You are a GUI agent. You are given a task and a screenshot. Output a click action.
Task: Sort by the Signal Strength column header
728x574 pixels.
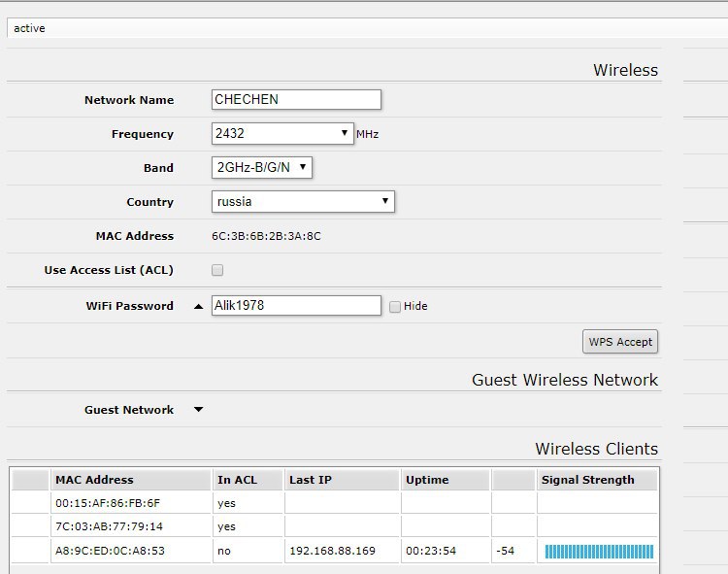click(597, 480)
